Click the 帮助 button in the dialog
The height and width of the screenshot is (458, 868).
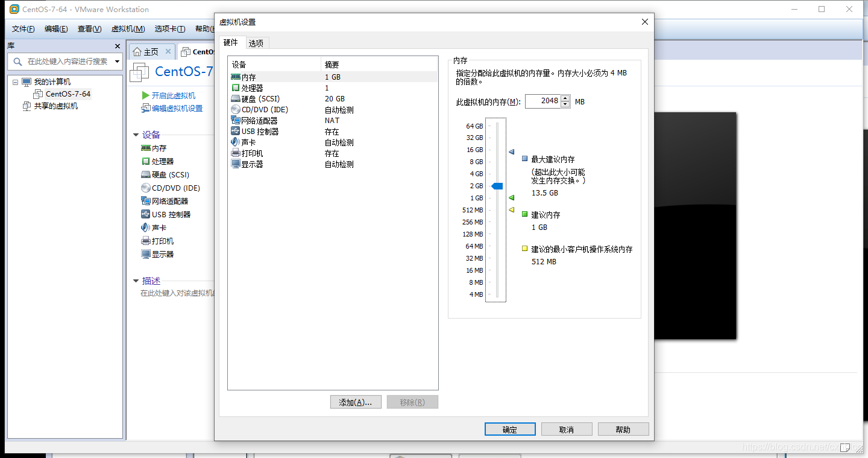[x=623, y=429]
